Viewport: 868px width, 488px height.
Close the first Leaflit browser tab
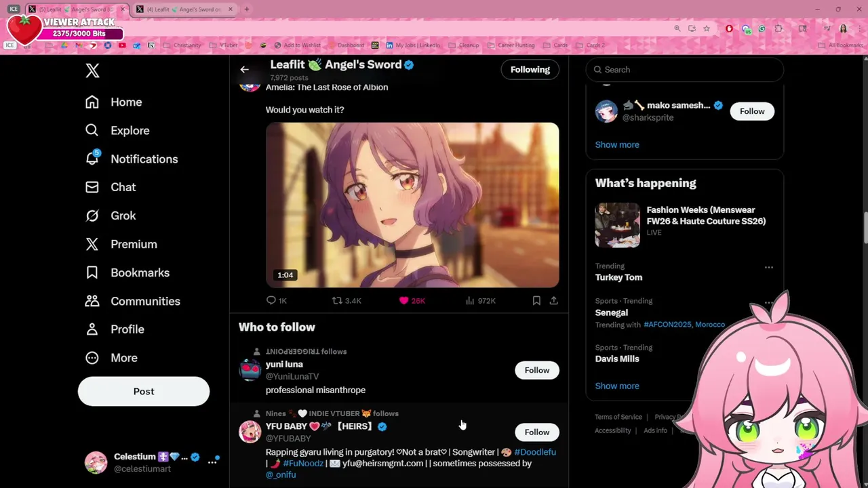click(x=123, y=9)
